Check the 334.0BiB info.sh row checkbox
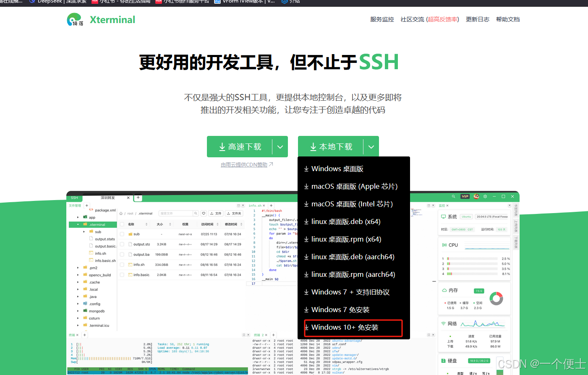The image size is (588, 375). coord(122,265)
